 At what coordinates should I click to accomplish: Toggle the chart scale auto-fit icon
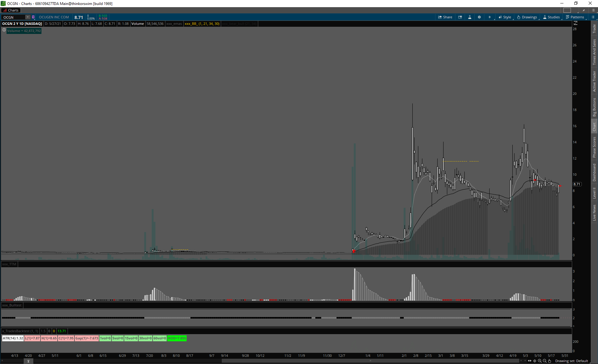pyautogui.click(x=576, y=23)
